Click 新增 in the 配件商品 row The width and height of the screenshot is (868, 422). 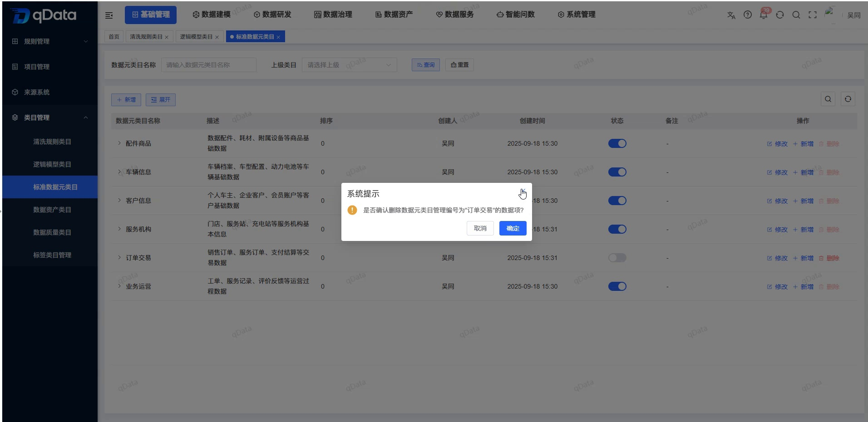803,144
